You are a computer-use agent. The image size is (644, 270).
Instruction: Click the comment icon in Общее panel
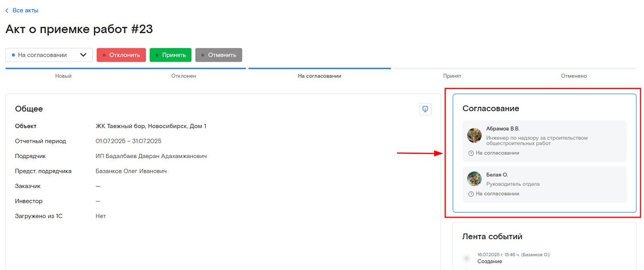point(425,109)
